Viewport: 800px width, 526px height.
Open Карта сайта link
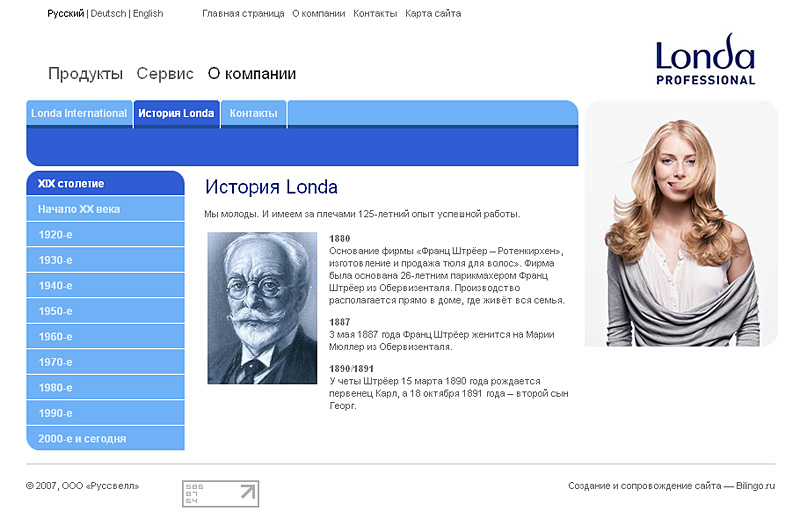click(433, 14)
